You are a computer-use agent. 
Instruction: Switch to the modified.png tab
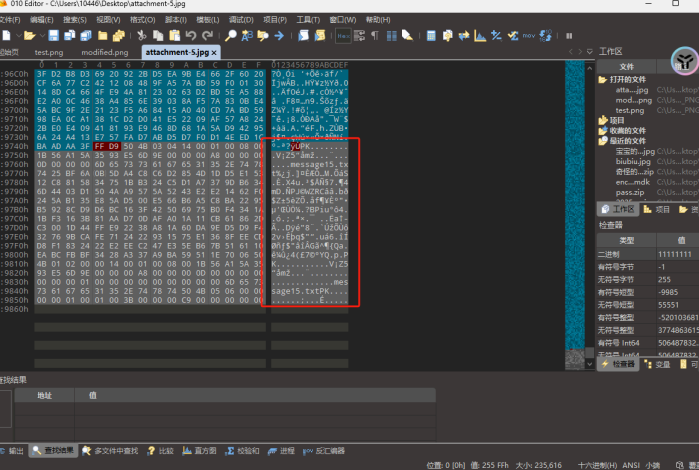[x=104, y=52]
